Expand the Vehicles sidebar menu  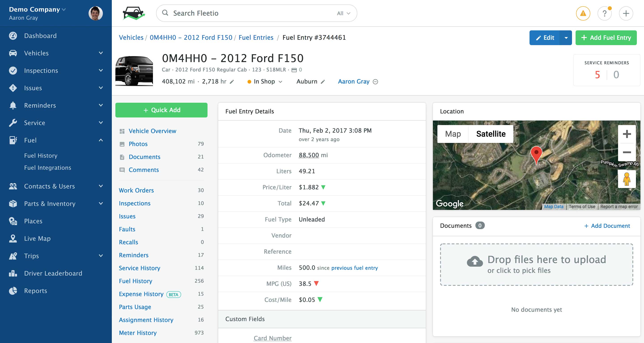click(x=101, y=53)
